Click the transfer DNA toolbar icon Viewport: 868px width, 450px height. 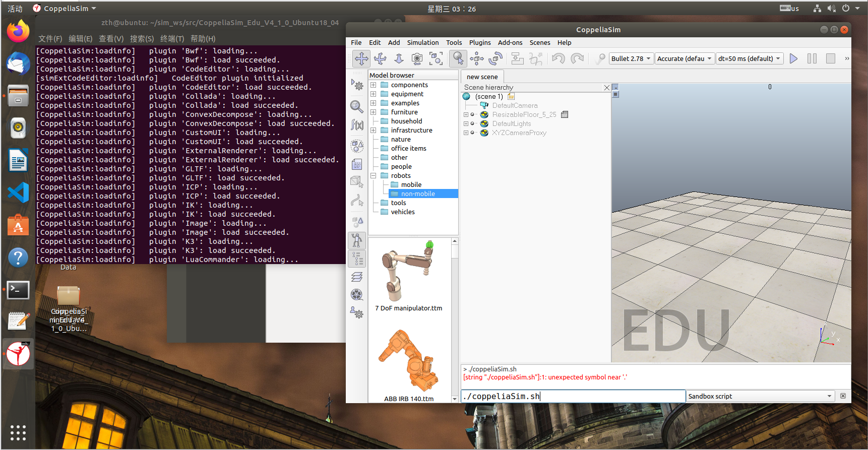point(536,58)
